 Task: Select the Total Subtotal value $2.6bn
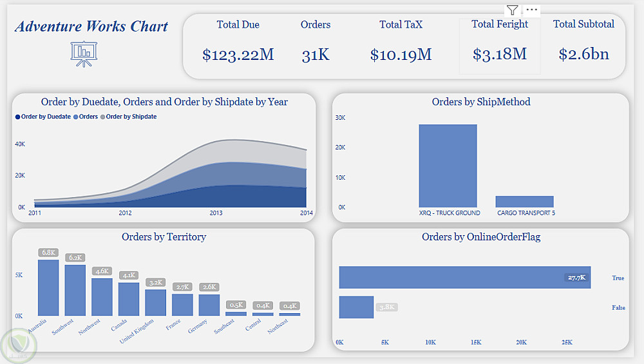583,54
